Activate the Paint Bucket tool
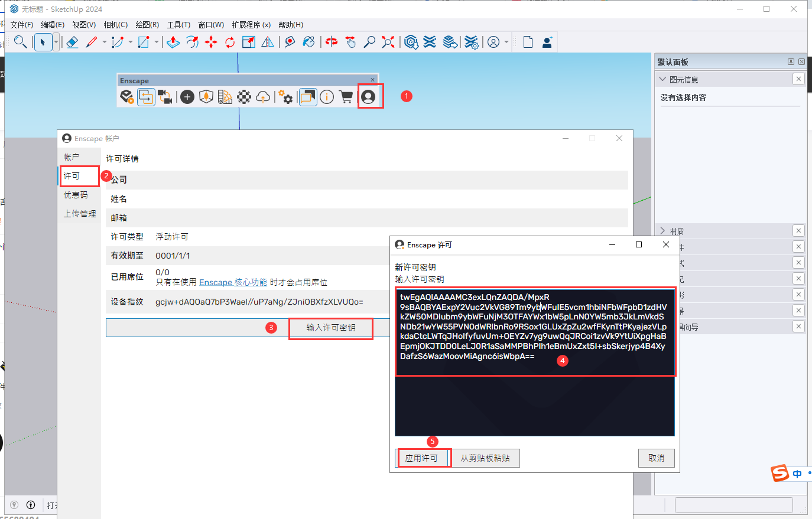This screenshot has height=519, width=812. click(x=308, y=42)
